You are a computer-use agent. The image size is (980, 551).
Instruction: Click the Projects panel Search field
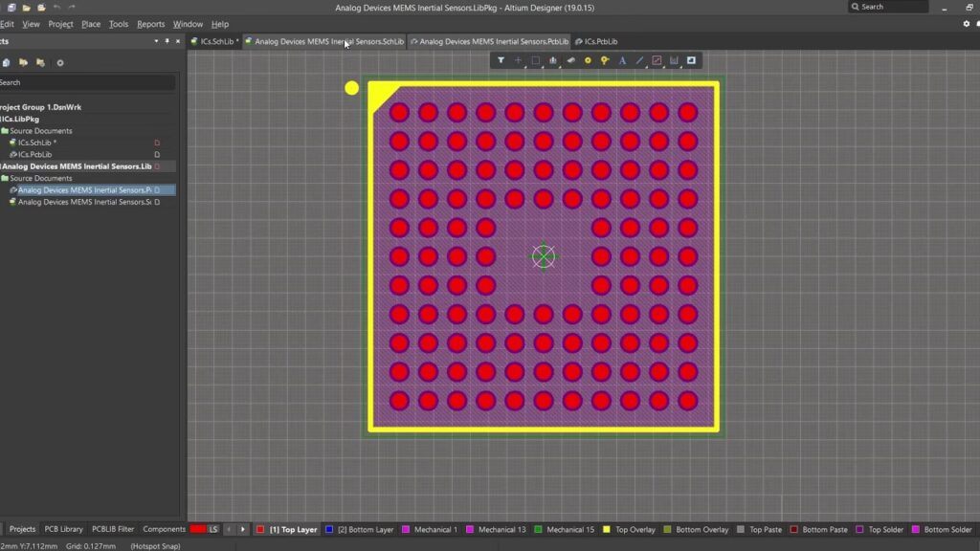[x=86, y=83]
